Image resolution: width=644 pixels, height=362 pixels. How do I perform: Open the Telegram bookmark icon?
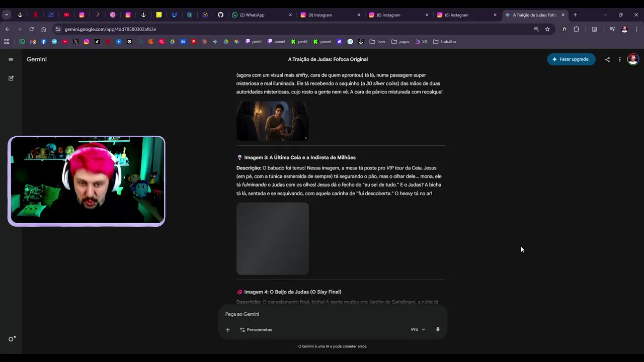(x=54, y=42)
